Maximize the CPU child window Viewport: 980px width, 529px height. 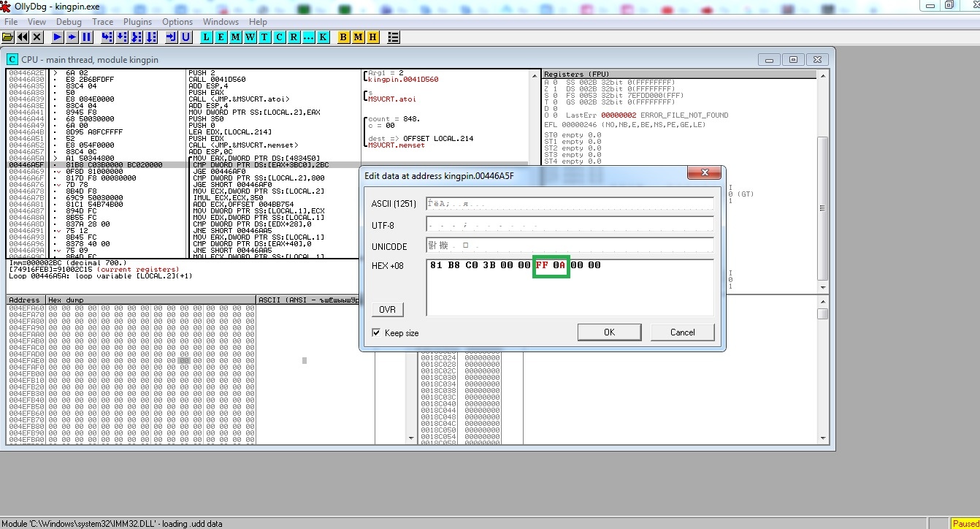tap(794, 59)
